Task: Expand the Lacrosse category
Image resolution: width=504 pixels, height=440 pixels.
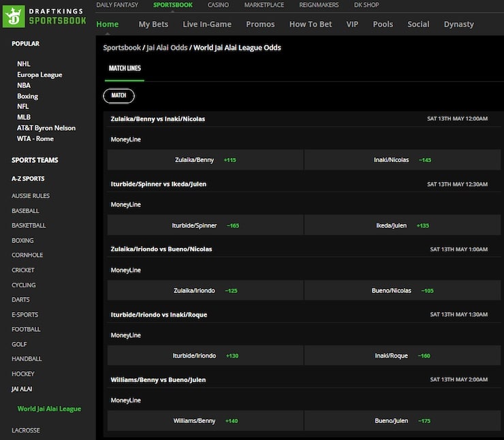Action: [26, 430]
